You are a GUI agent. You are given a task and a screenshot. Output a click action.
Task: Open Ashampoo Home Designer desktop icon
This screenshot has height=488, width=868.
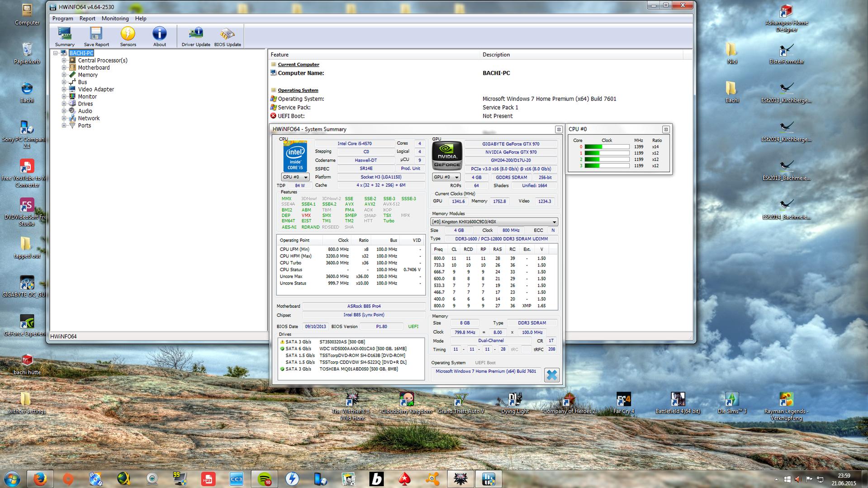click(x=787, y=18)
